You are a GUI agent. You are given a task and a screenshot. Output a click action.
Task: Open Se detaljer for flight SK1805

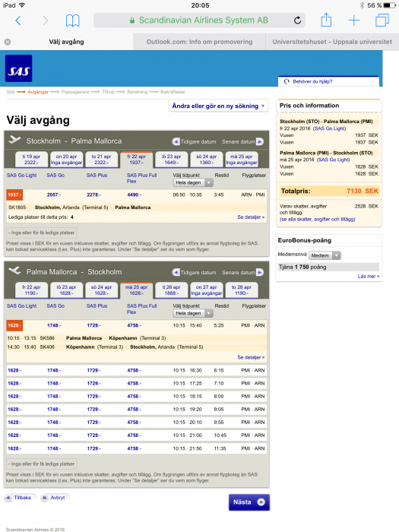click(251, 217)
